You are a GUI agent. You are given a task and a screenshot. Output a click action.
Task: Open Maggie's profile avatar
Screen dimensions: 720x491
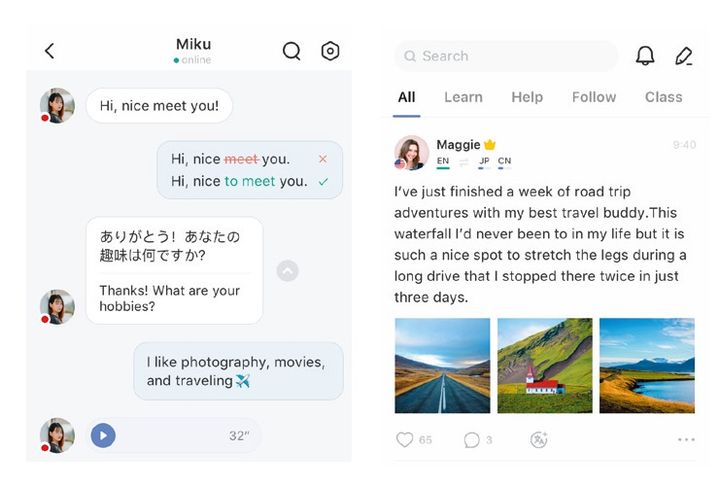tap(411, 153)
